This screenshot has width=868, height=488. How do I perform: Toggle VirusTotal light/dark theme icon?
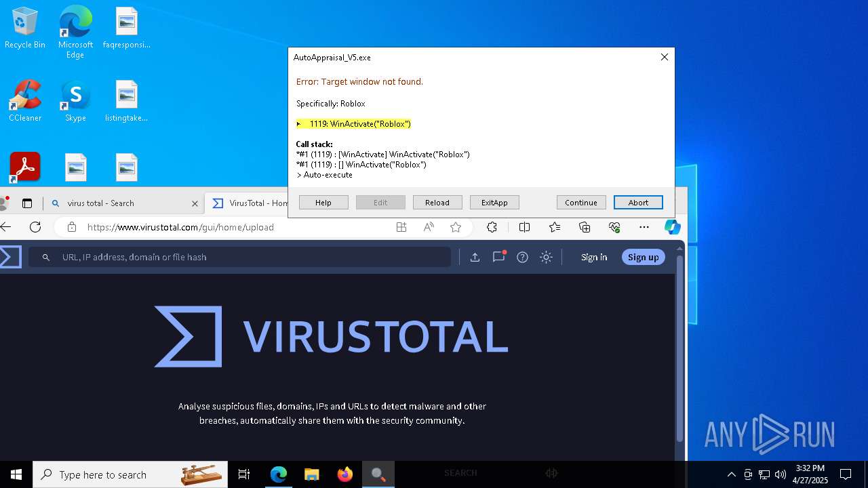coord(546,257)
